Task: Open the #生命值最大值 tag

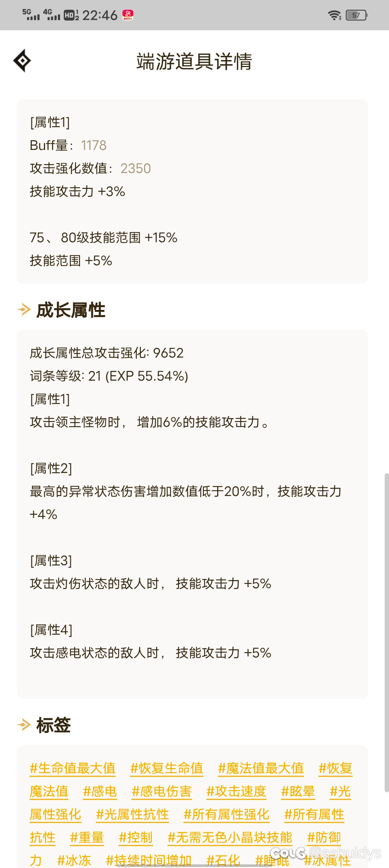Action: pos(72,768)
